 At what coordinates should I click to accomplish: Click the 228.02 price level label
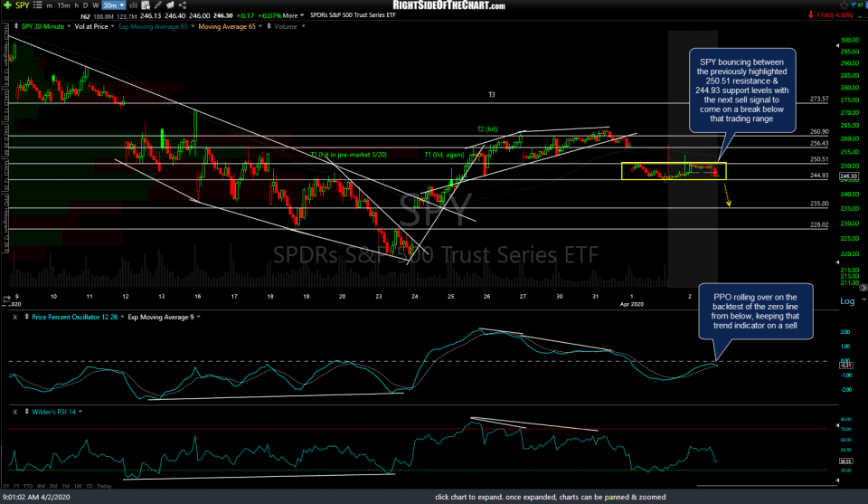819,225
